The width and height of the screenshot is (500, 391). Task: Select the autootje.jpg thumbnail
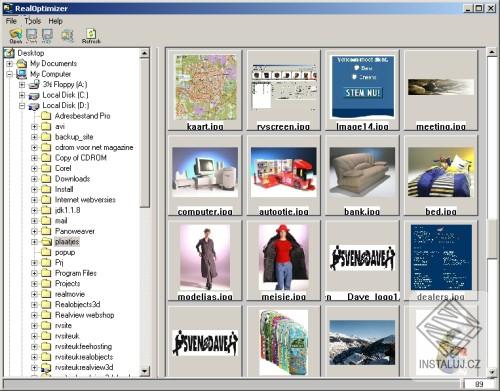284,172
